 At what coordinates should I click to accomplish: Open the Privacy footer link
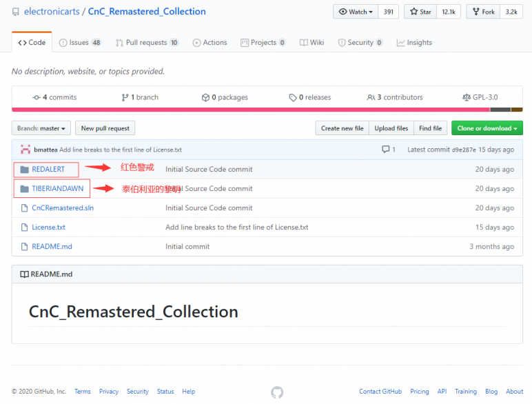point(109,392)
